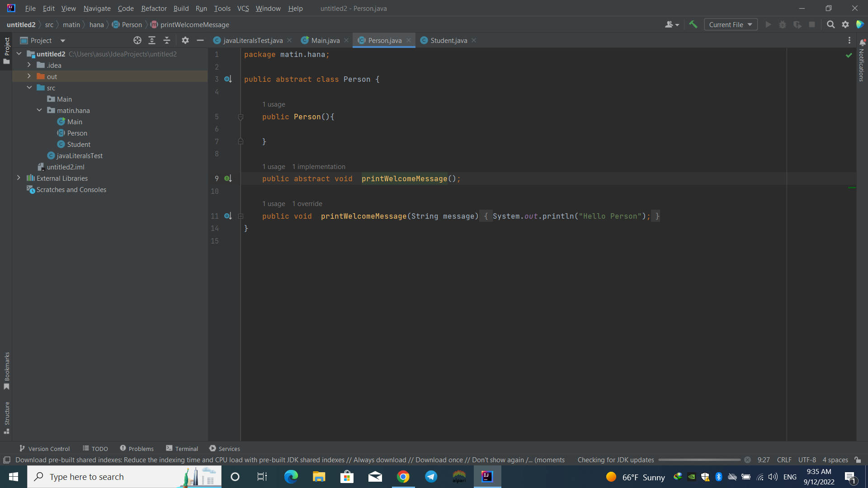Expand the 'External Libraries' tree node
868x488 pixels.
(x=18, y=178)
